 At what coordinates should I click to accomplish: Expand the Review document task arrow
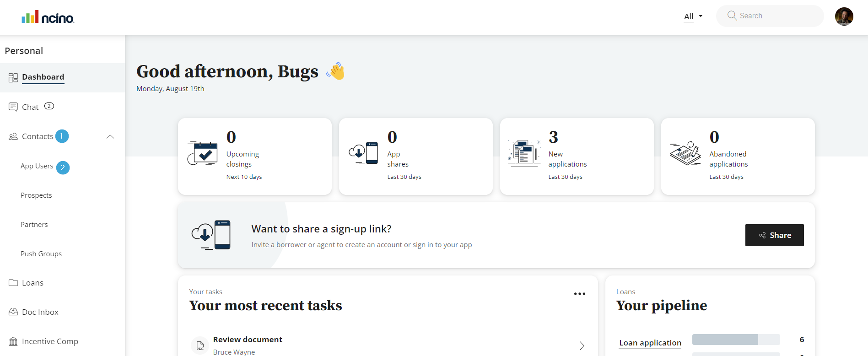[582, 345]
